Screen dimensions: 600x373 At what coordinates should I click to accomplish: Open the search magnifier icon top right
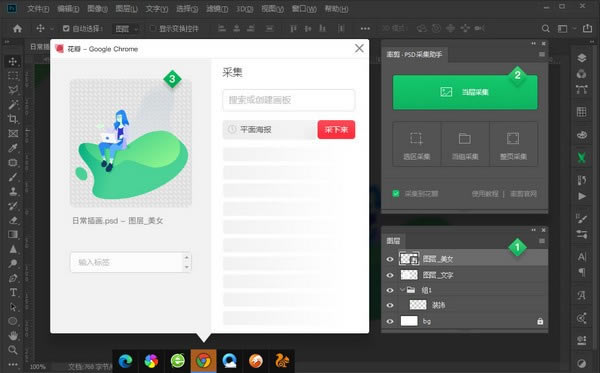click(546, 28)
